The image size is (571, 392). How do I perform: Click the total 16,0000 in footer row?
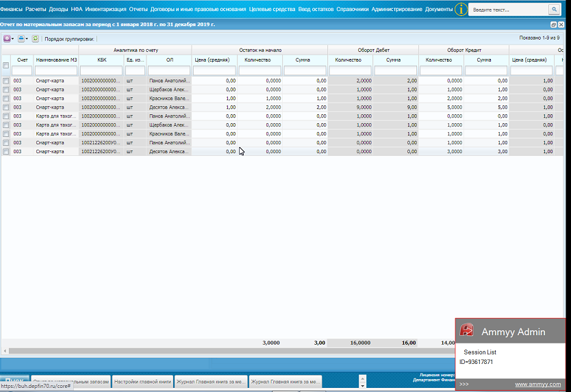[360, 343]
